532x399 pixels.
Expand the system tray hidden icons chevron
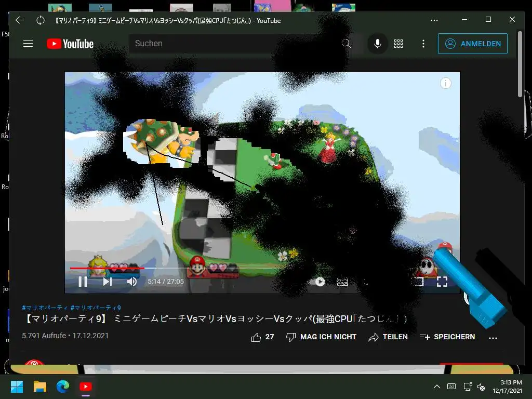click(437, 387)
